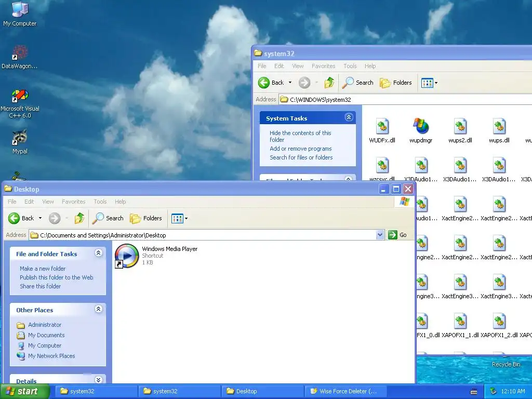Expand Details panel in Desktop window

(x=98, y=380)
